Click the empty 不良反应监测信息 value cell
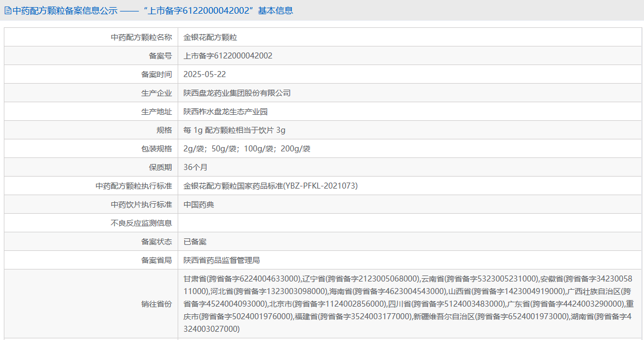This screenshot has height=340, width=644. [409, 223]
